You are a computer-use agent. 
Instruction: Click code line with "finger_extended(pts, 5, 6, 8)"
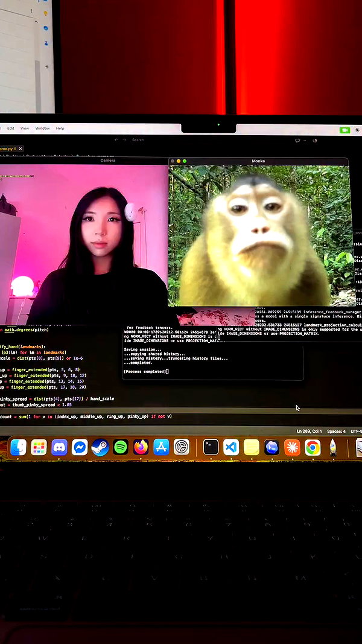tap(40, 369)
